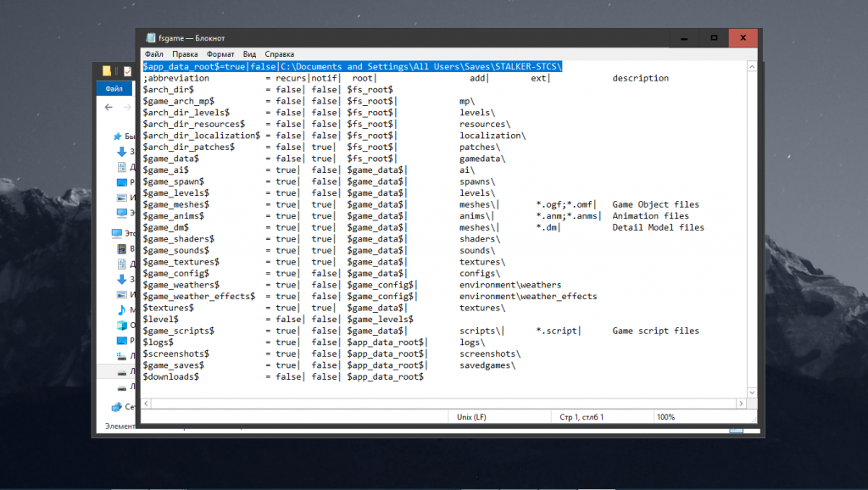Open the Файл menu in Notepad
The width and height of the screenshot is (868, 490).
pyautogui.click(x=153, y=54)
